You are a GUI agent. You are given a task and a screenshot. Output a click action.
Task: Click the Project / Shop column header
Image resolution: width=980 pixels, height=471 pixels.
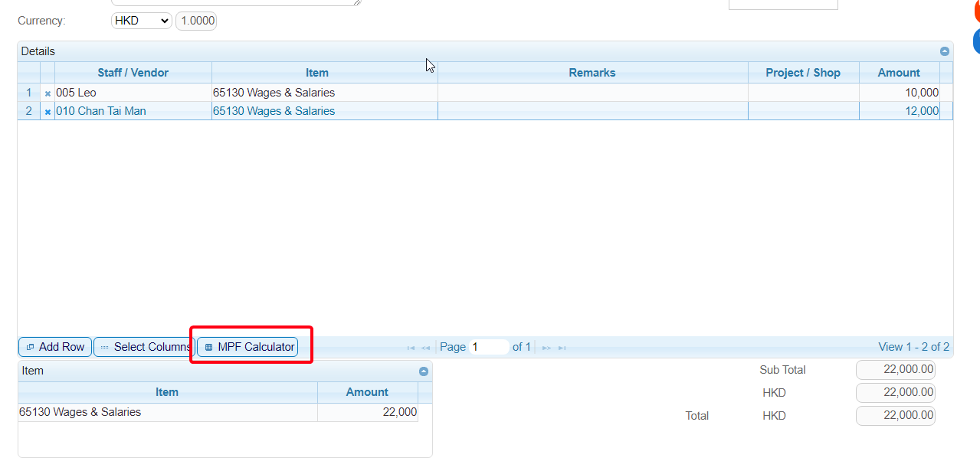pos(802,73)
